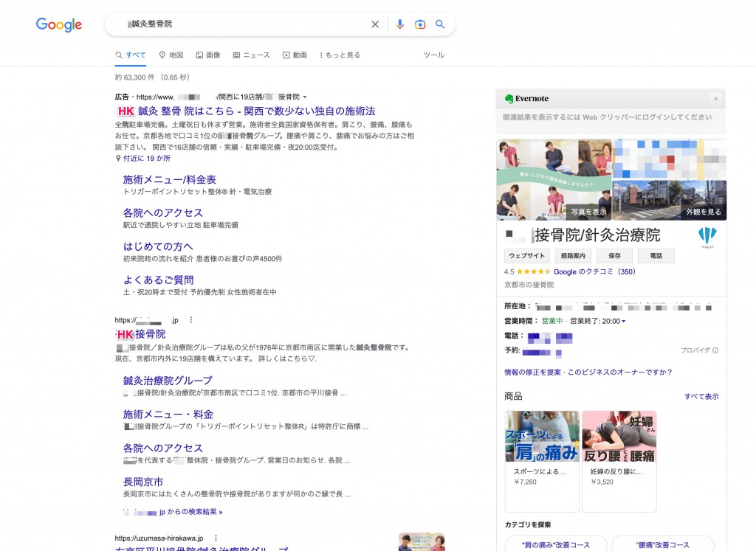Open the よくあるご質問 sitelink
756x551 pixels.
point(158,280)
